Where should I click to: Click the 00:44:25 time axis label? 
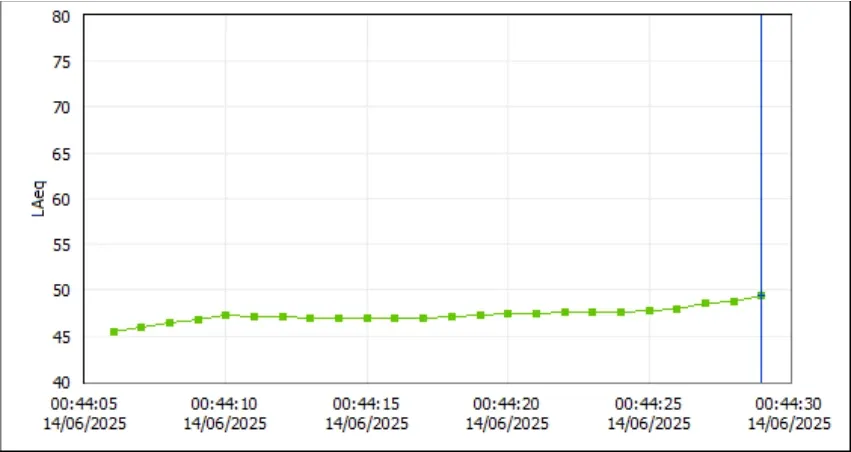(649, 404)
